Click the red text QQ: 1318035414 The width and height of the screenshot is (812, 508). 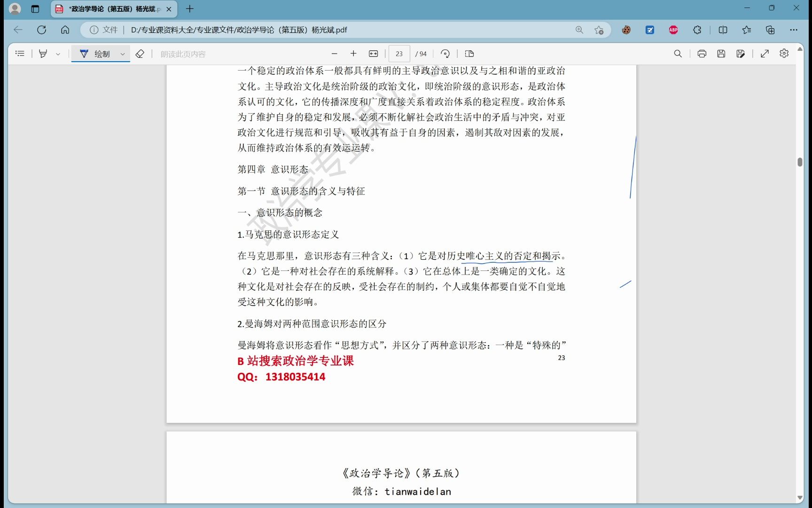pyautogui.click(x=281, y=377)
